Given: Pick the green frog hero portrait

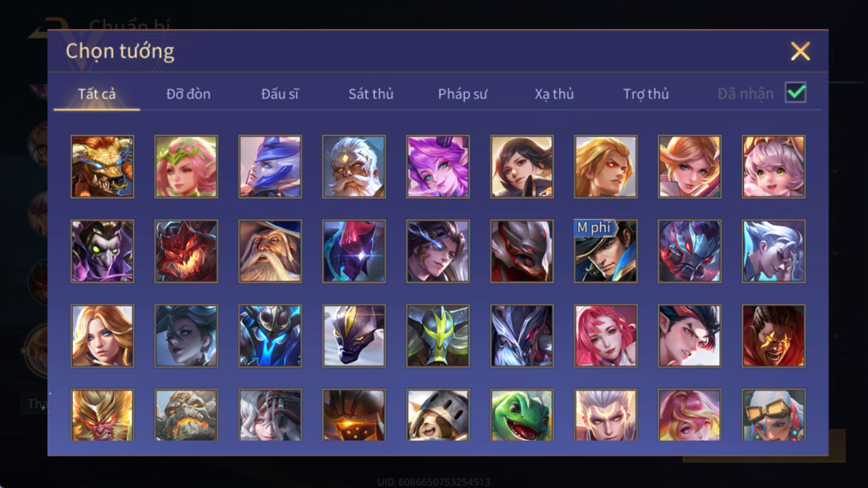Looking at the screenshot, I should [522, 415].
